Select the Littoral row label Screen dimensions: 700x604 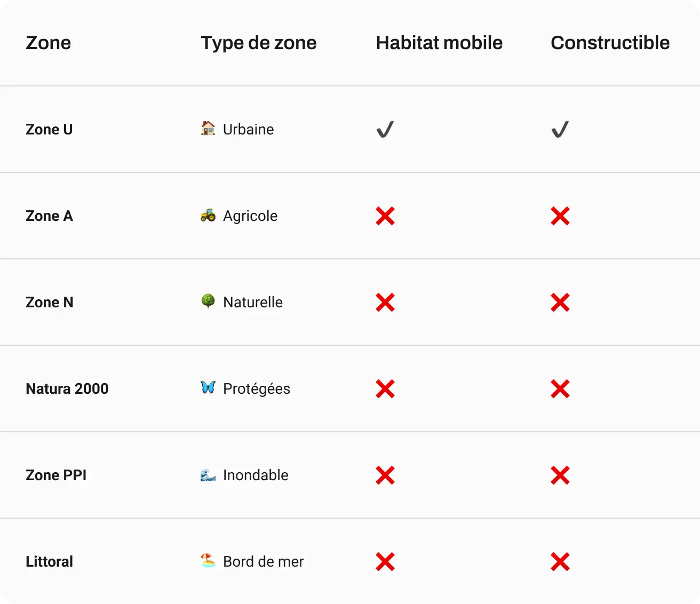[x=50, y=561]
